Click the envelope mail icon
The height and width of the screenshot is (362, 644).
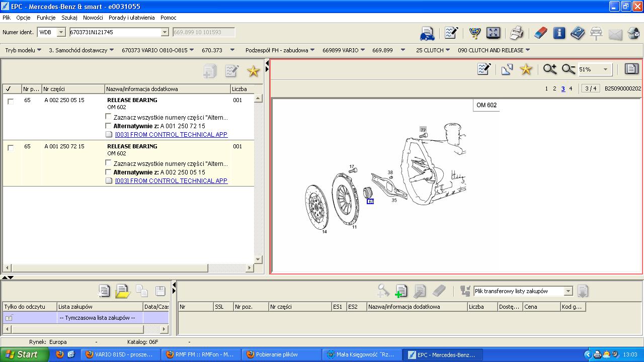[x=615, y=34]
